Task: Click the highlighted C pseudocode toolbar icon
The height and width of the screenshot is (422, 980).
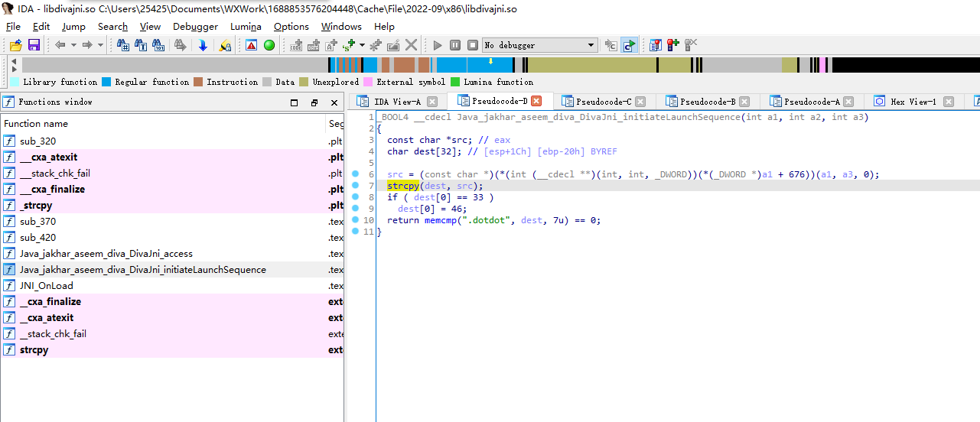Action: pyautogui.click(x=629, y=45)
